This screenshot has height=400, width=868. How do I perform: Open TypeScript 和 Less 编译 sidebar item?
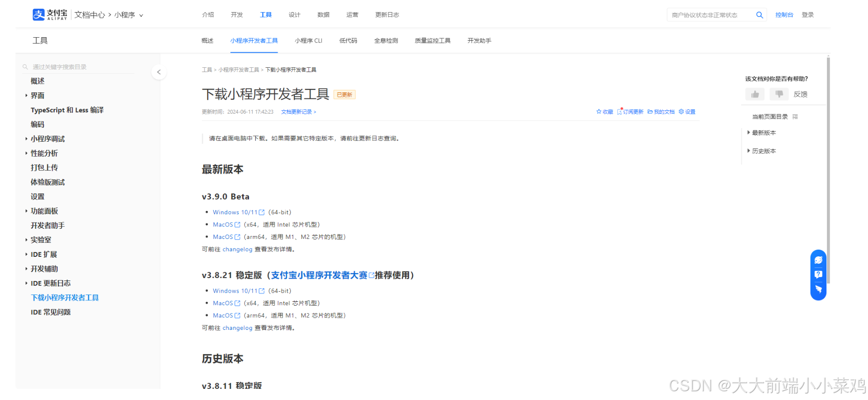tap(67, 110)
